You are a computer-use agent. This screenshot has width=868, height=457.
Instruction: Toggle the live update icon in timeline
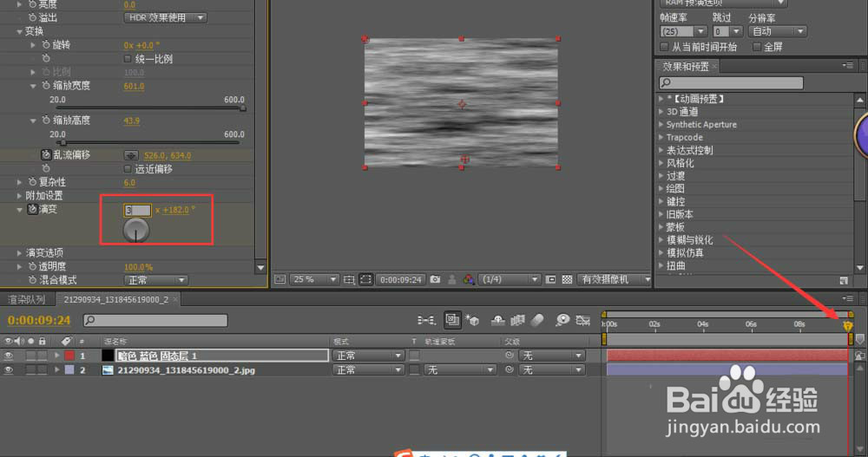tap(452, 320)
